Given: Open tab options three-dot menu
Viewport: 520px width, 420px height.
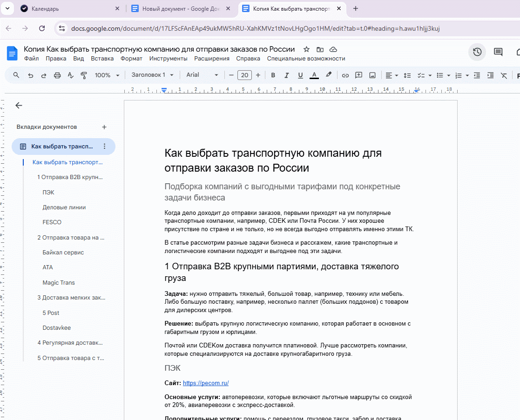Looking at the screenshot, I should [104, 147].
